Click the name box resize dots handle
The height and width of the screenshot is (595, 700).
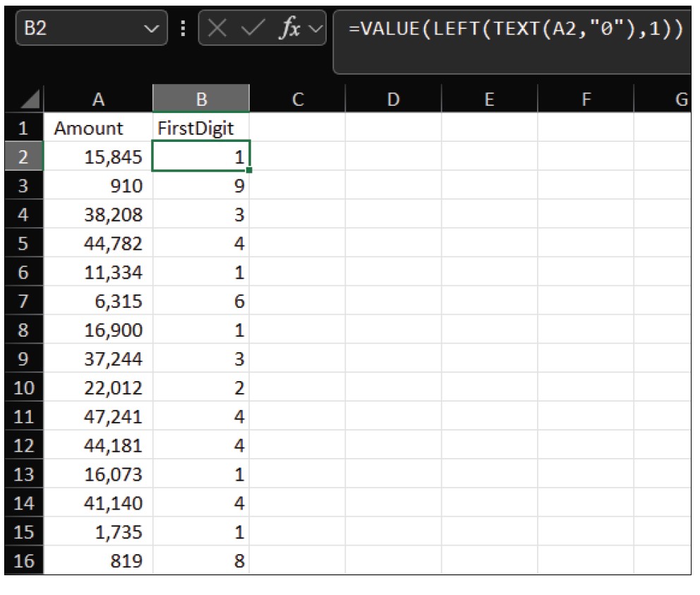coord(183,29)
